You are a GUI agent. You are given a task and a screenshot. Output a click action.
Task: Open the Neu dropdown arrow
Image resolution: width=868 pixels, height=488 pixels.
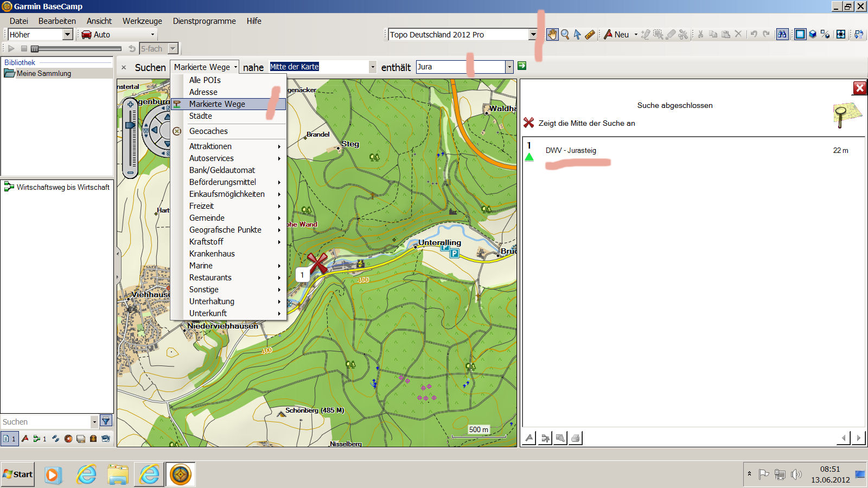pos(636,35)
